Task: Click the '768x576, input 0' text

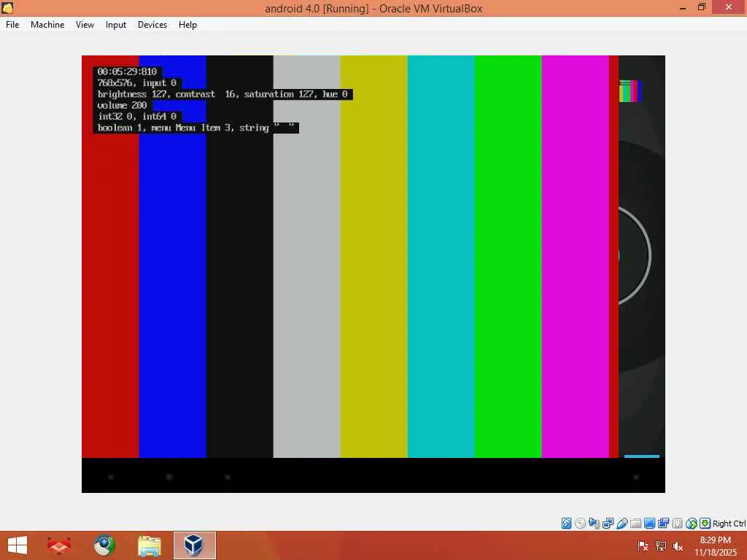Action: [x=136, y=83]
